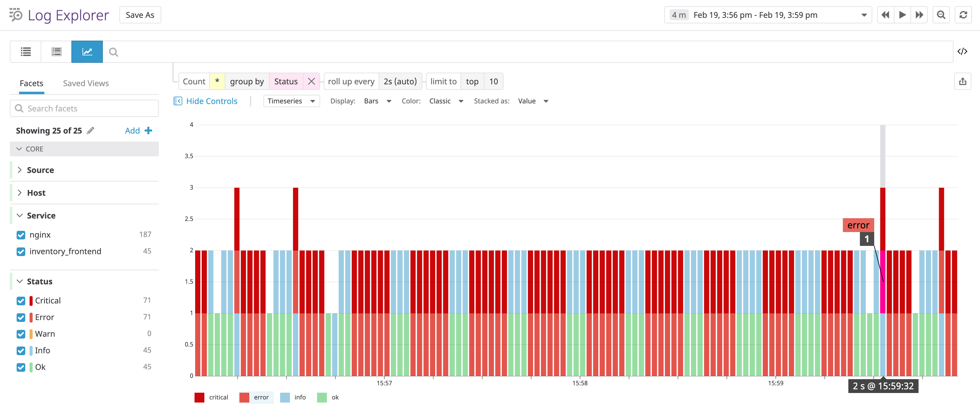
Task: Collapse the Status facet section
Action: [x=19, y=281]
